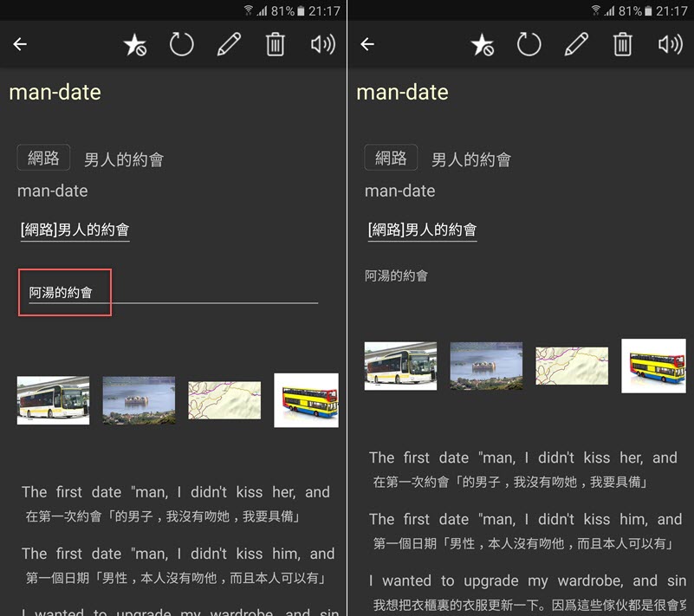Tap the 我想把衣櫃裏的衣服 translation in right screen

point(529,605)
